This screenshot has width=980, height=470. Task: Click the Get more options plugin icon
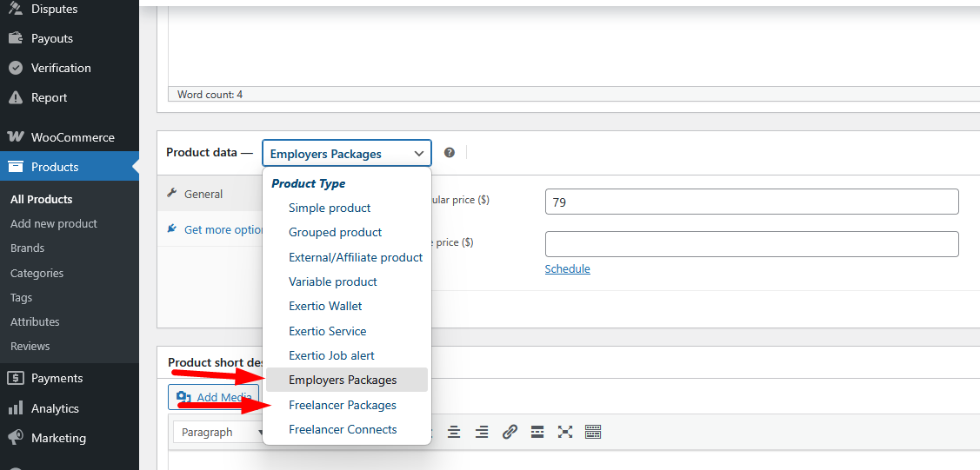point(172,229)
